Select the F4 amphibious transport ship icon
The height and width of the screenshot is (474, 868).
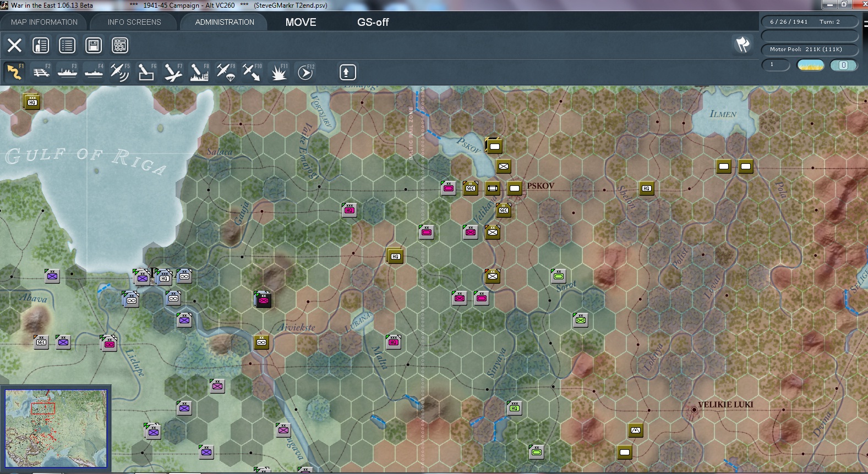pos(94,72)
